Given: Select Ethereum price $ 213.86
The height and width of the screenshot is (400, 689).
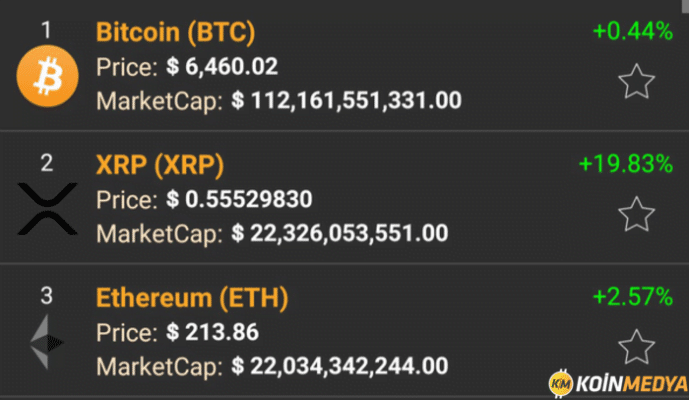Looking at the screenshot, I should pos(211,331).
